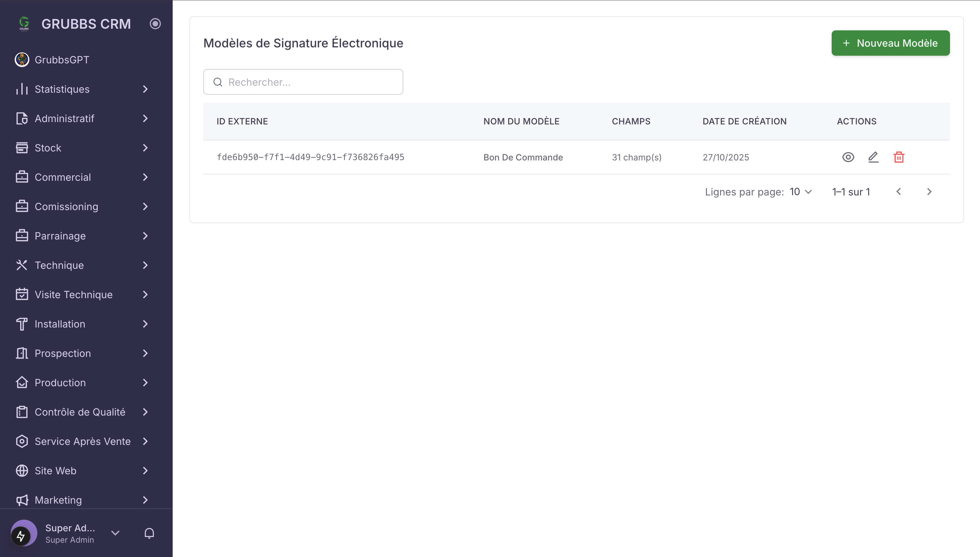Screen dimensions: 980x557
Task: Delete the Bon De Commande model via trash icon
Action: coord(899,157)
